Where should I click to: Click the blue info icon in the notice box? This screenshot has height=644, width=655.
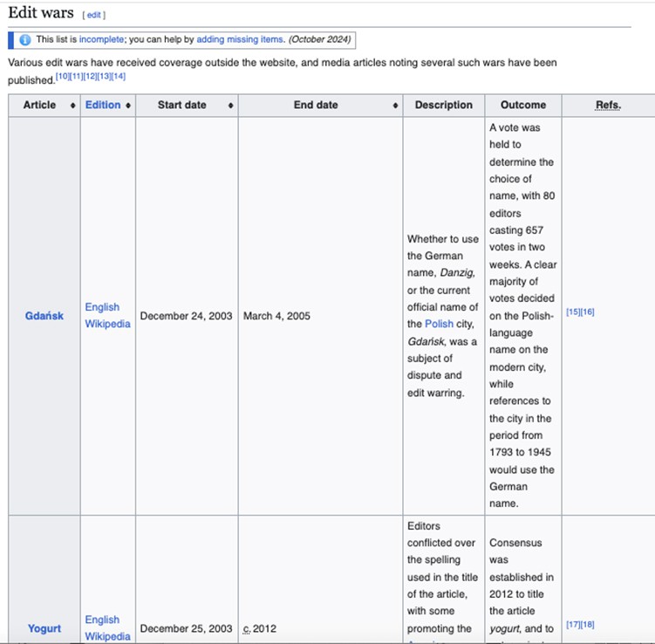[x=24, y=40]
